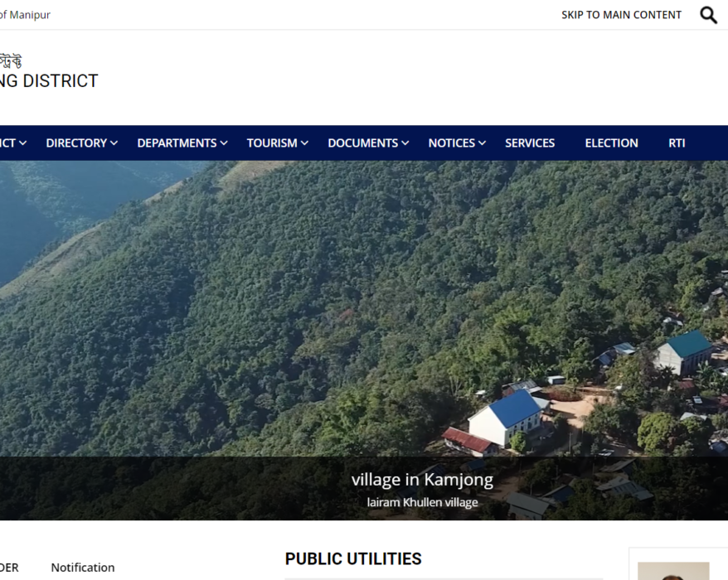Click the Tourism menu label

[272, 143]
